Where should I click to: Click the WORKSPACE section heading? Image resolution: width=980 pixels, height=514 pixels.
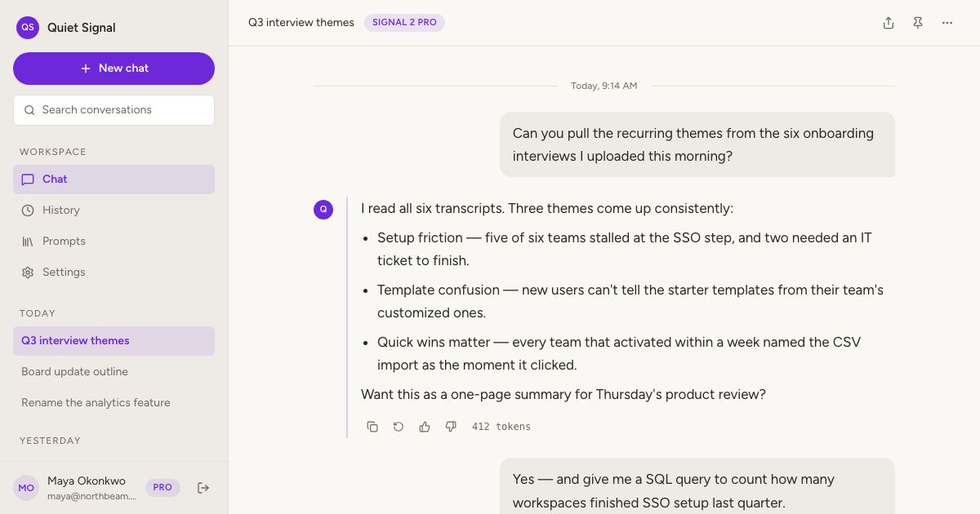[x=53, y=152]
